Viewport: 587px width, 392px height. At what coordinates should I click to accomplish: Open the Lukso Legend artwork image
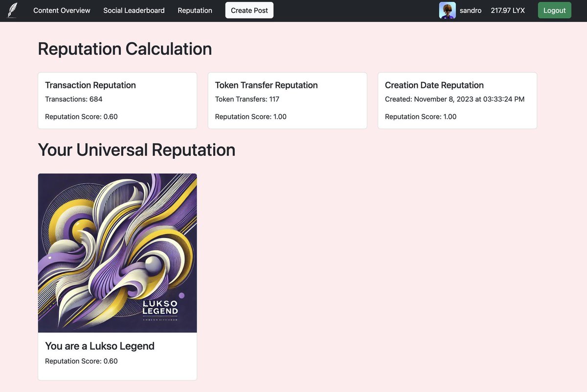tap(117, 253)
